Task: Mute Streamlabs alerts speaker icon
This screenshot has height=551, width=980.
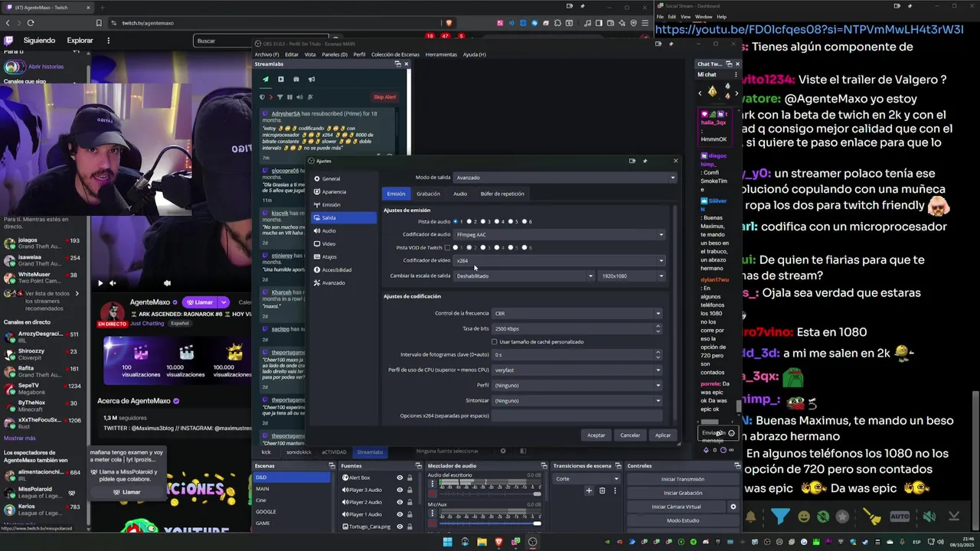Action: coord(299,97)
